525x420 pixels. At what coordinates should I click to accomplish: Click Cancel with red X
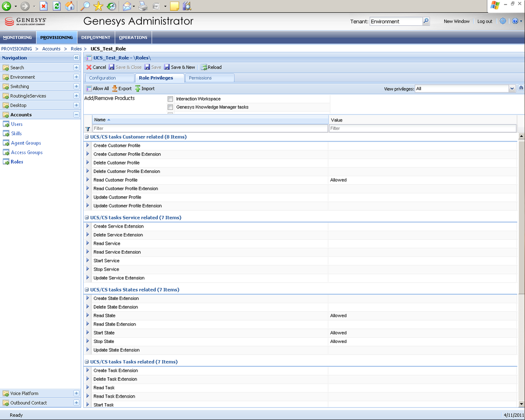pos(96,67)
